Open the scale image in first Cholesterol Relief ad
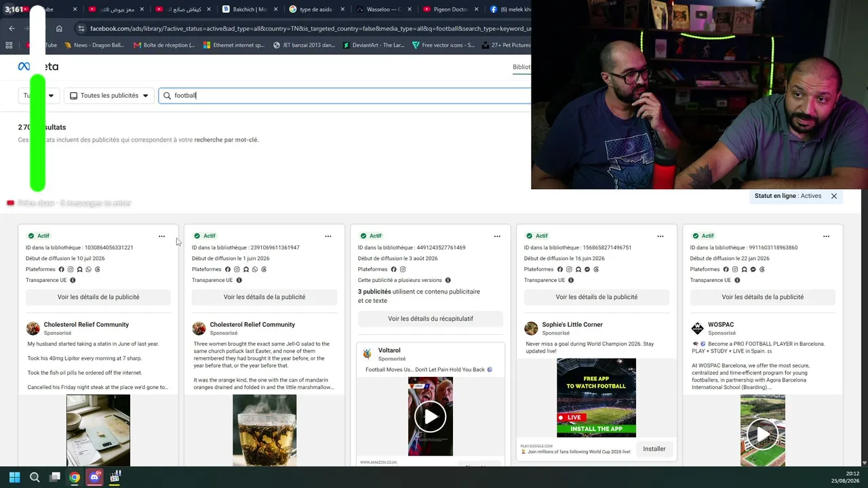The height and width of the screenshot is (488, 868). tap(98, 430)
